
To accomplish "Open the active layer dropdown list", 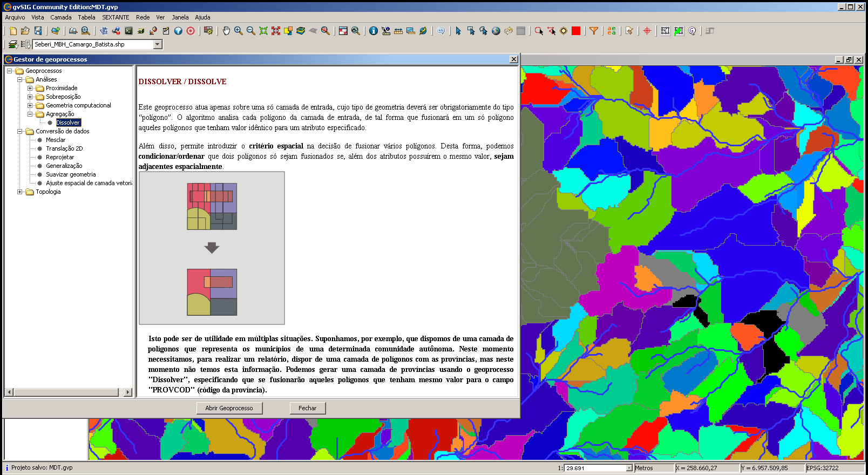I will (x=158, y=44).
